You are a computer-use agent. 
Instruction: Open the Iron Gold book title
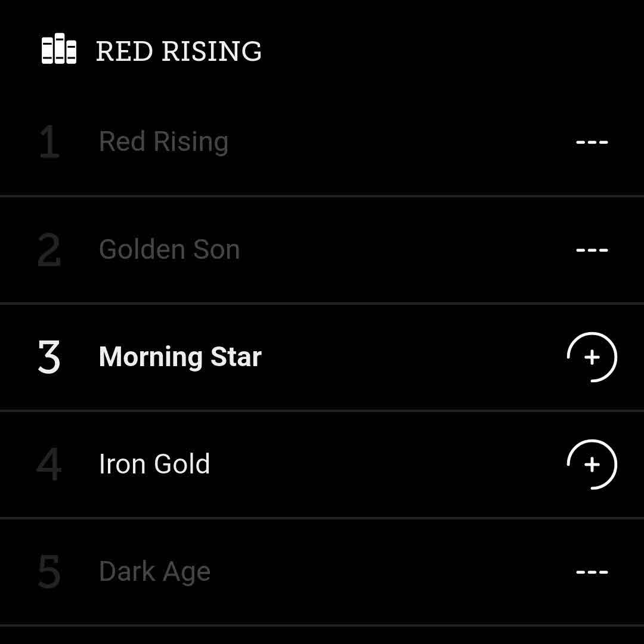coord(154,464)
